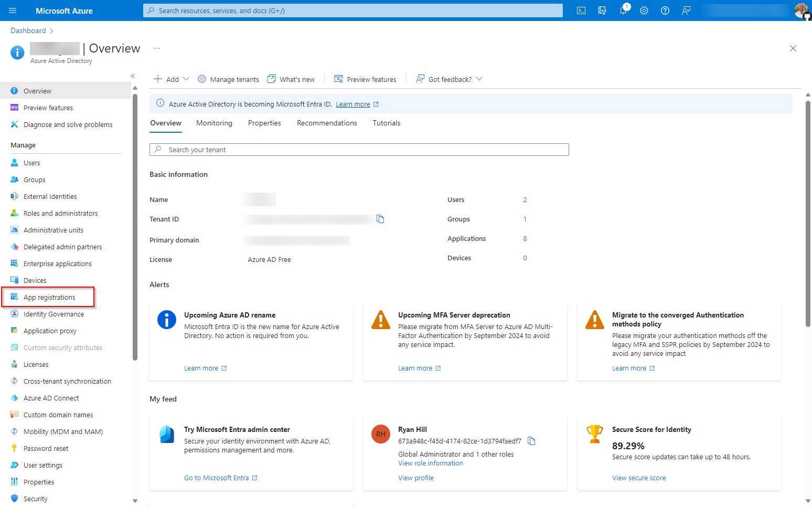Open Azure AD Connect in the sidebar

pos(51,397)
